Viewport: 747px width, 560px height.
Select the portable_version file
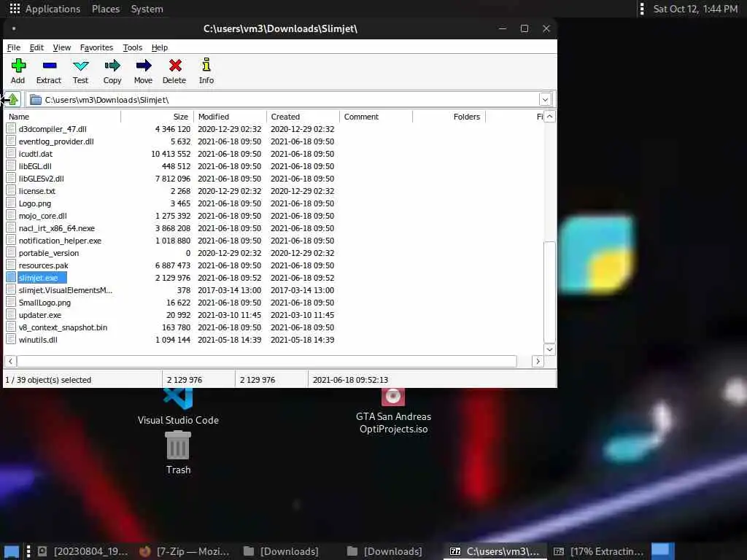click(49, 253)
